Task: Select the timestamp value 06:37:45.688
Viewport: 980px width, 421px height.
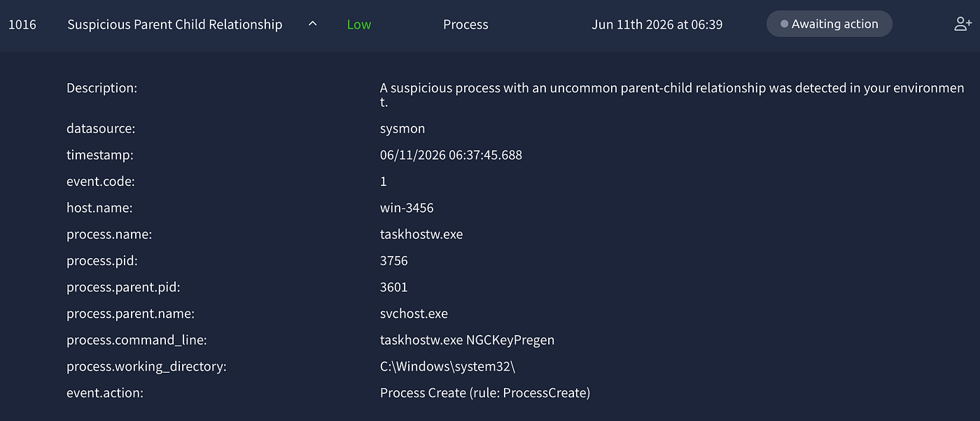Action: coord(451,155)
